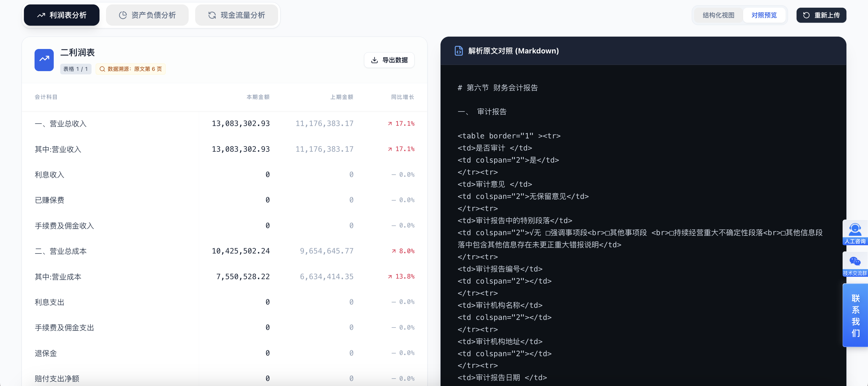Switch to 结构化视图 view mode
868x386 pixels.
pyautogui.click(x=718, y=16)
